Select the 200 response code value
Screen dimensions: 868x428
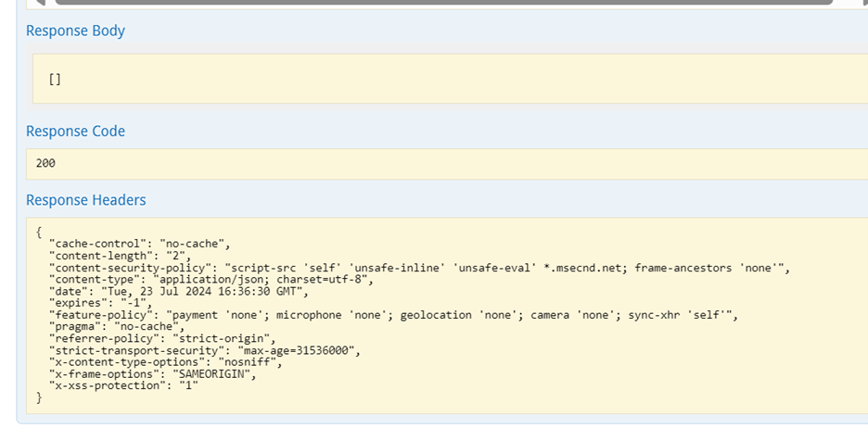[x=45, y=163]
